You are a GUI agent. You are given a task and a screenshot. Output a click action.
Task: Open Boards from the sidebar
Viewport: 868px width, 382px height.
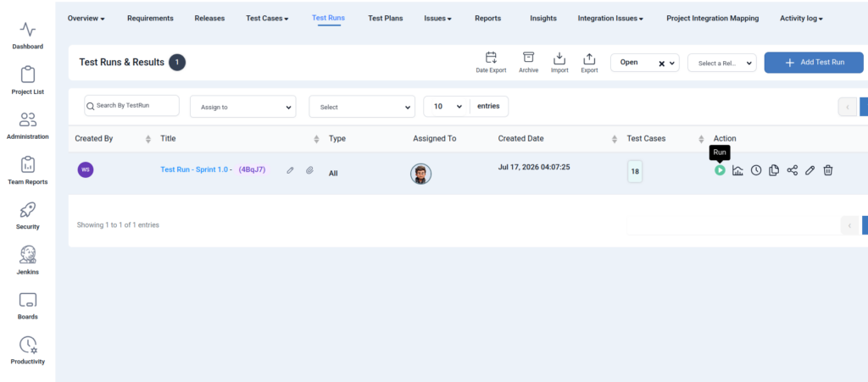pyautogui.click(x=28, y=306)
